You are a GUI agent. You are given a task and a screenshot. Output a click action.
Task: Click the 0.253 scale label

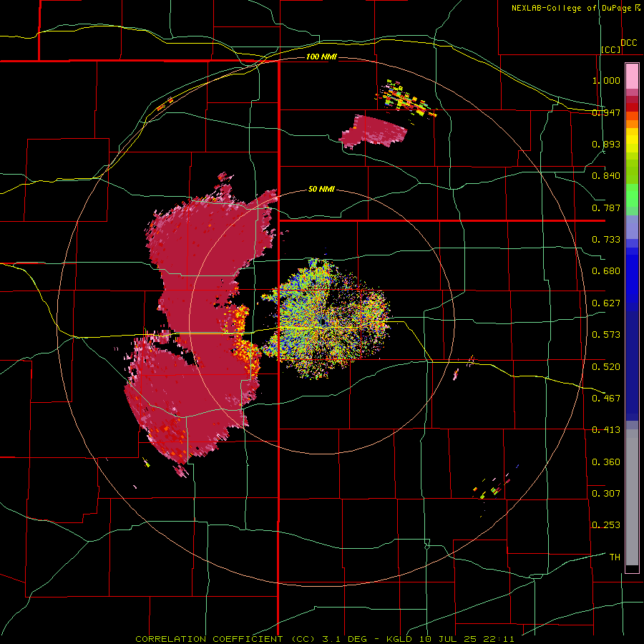[x=606, y=525]
